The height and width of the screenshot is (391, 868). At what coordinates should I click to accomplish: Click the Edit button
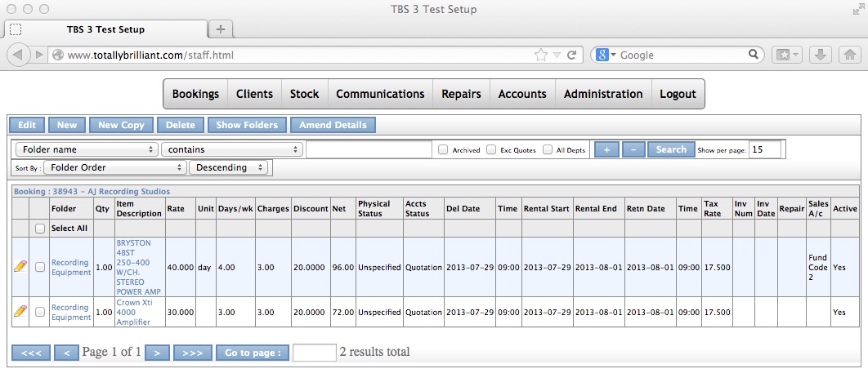pos(27,125)
